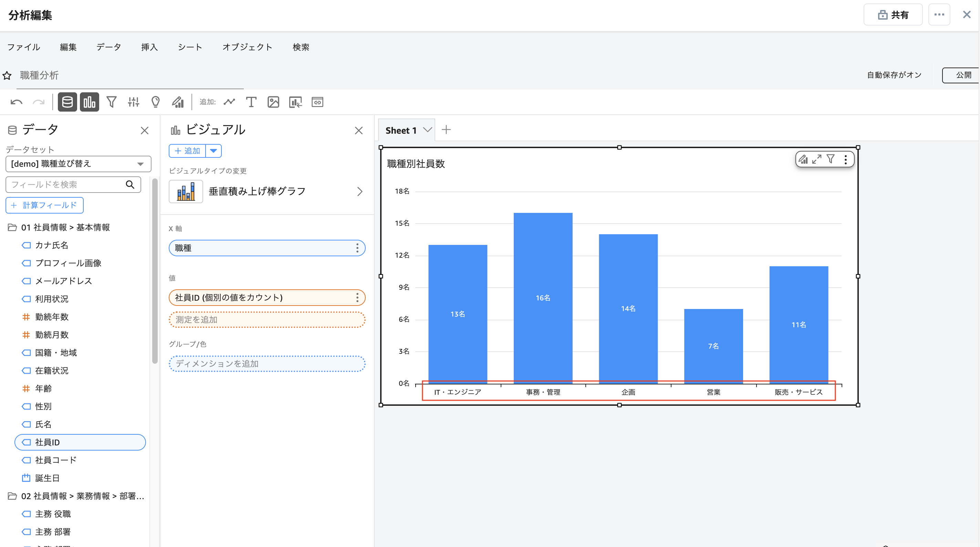Favorite the analysis with star icon
Viewport: 980px width, 547px height.
click(7, 75)
